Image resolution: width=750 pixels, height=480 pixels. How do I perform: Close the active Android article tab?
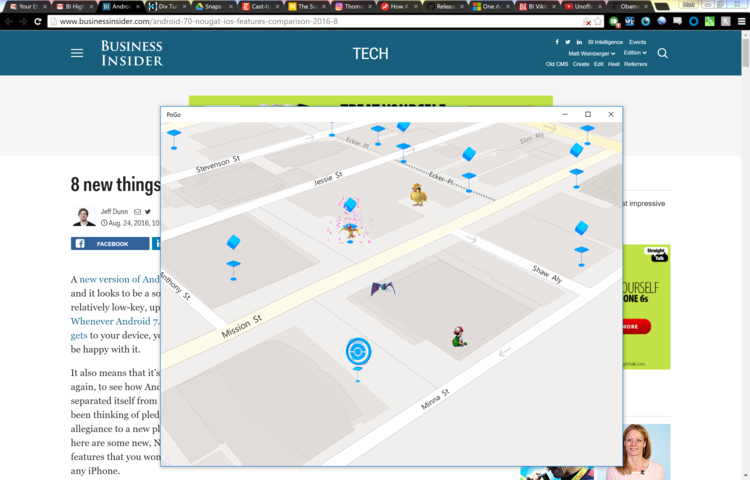click(138, 7)
